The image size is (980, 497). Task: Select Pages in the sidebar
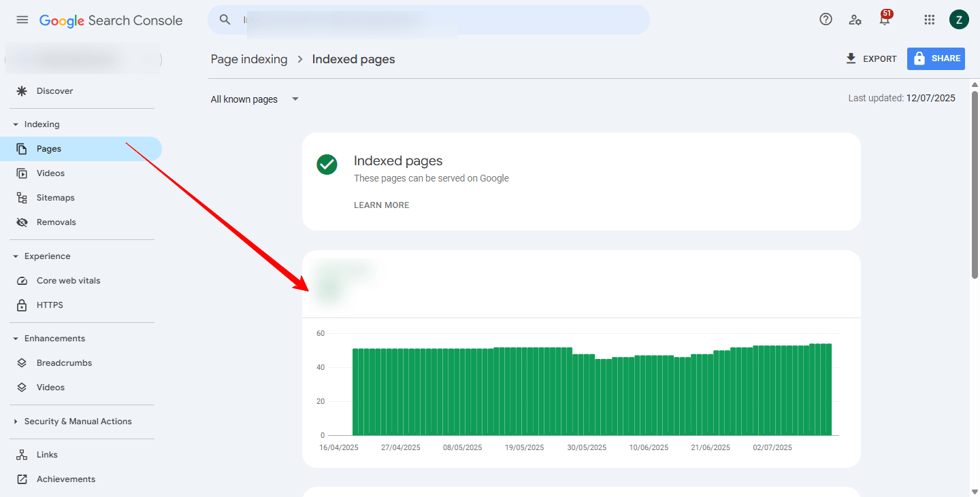pos(81,149)
